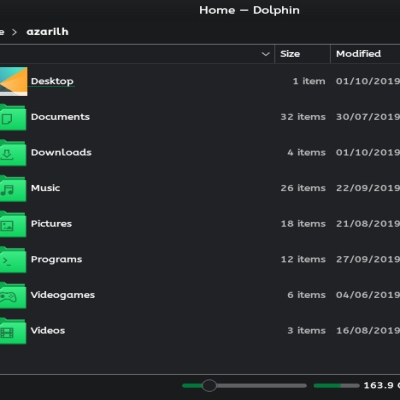Screen dimensions: 400x400
Task: Open the Desktop folder icon
Action: [13, 81]
